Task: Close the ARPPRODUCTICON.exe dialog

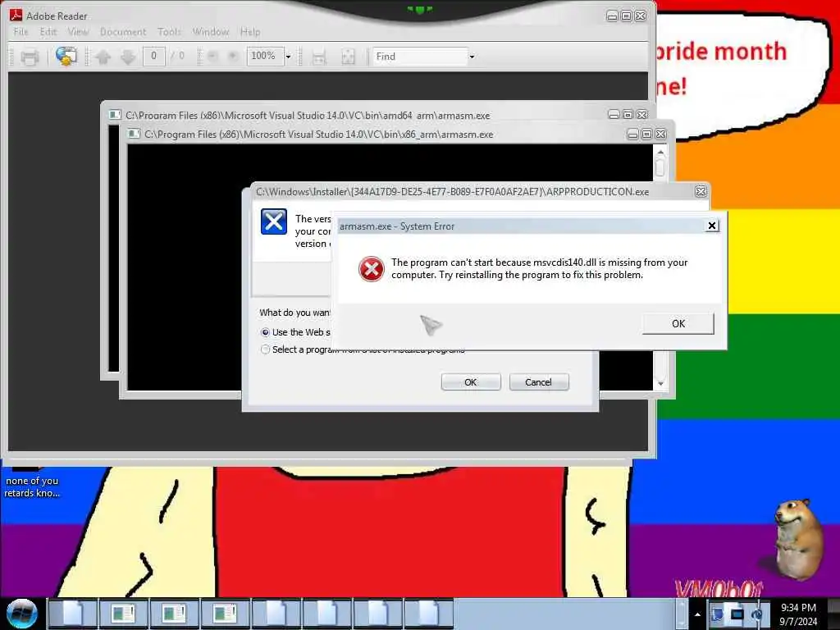Action: tap(701, 191)
